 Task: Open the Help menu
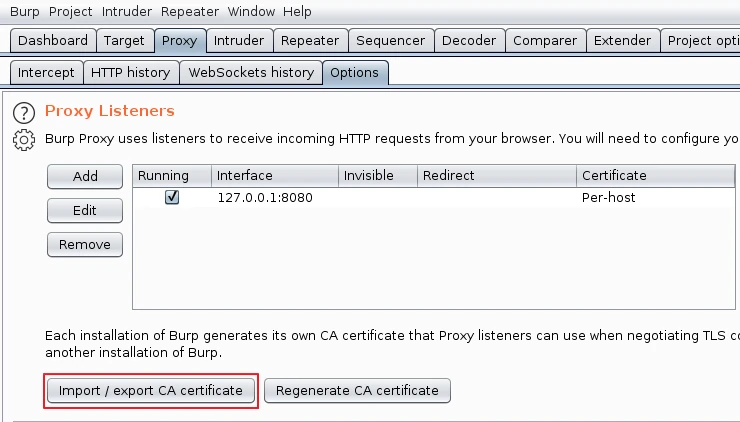tap(297, 11)
